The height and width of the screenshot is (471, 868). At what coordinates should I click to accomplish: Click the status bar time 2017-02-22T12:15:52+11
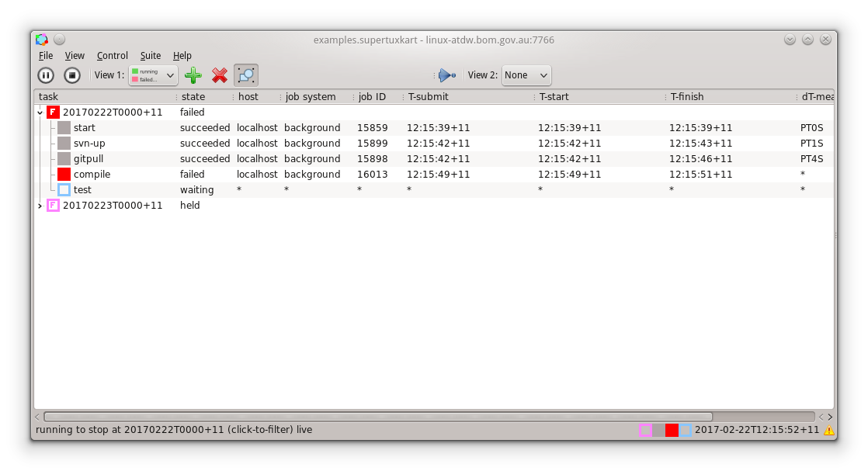tap(757, 430)
